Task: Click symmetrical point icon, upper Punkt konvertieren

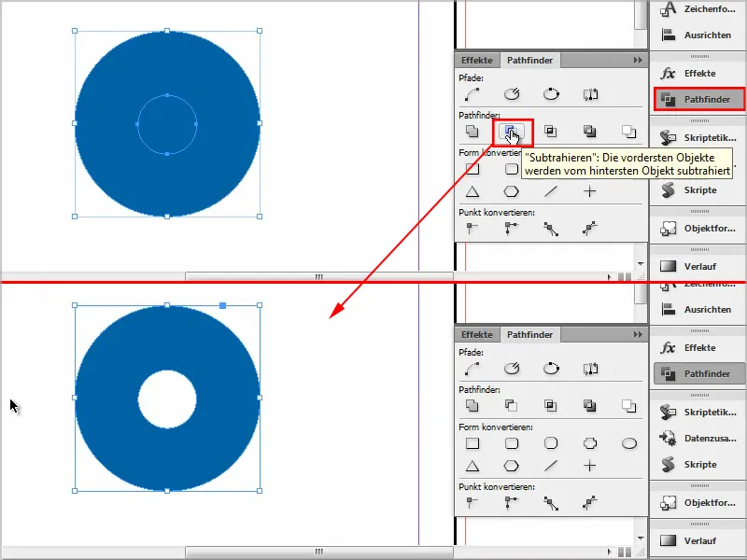Action: [590, 229]
